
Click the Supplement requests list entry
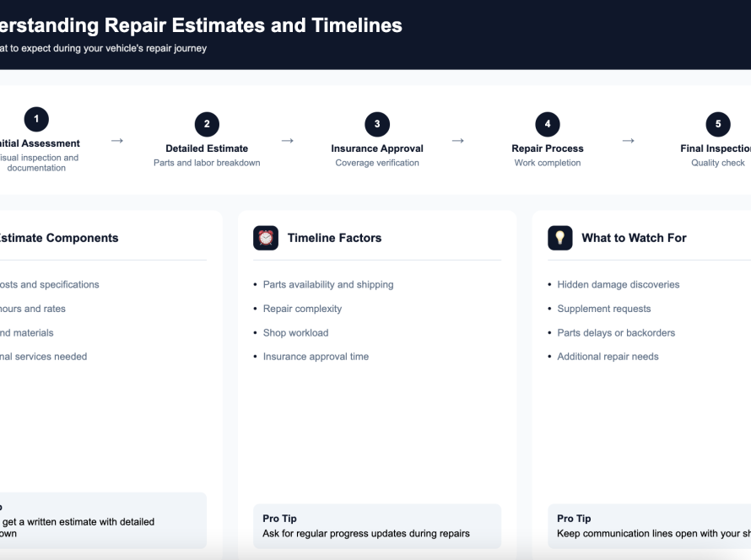[607, 309]
